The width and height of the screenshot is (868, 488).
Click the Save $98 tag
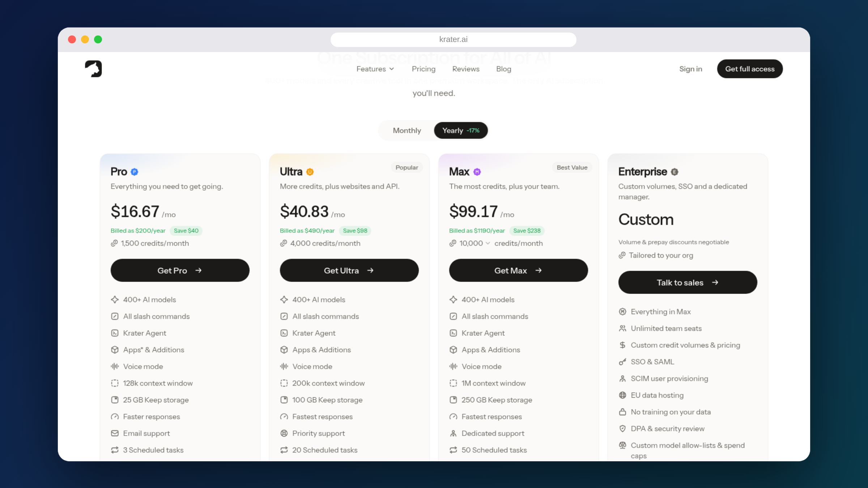click(x=355, y=231)
